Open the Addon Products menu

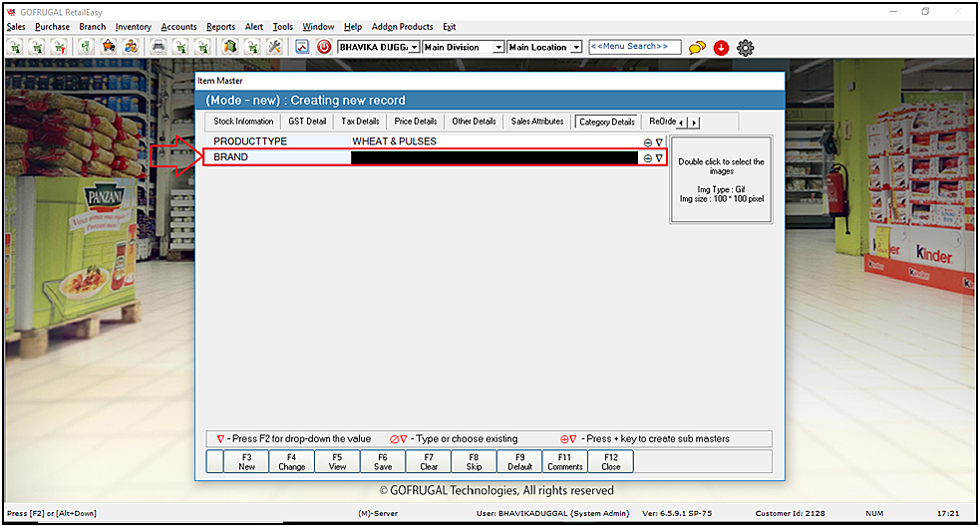click(x=402, y=27)
